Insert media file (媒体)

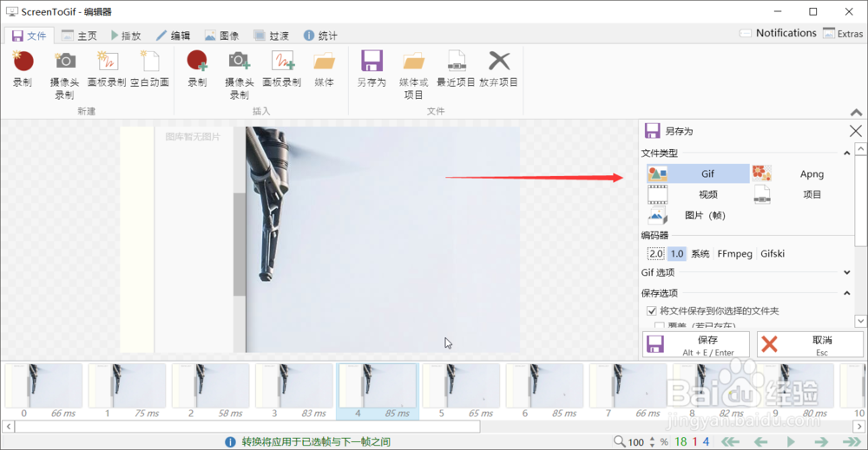point(325,68)
